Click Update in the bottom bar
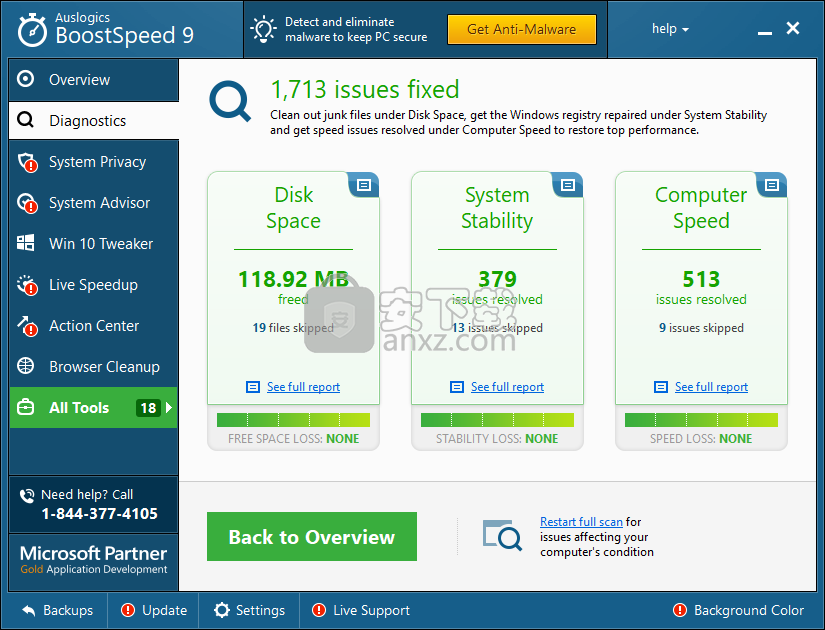Viewport: 825px width, 630px height. (154, 611)
